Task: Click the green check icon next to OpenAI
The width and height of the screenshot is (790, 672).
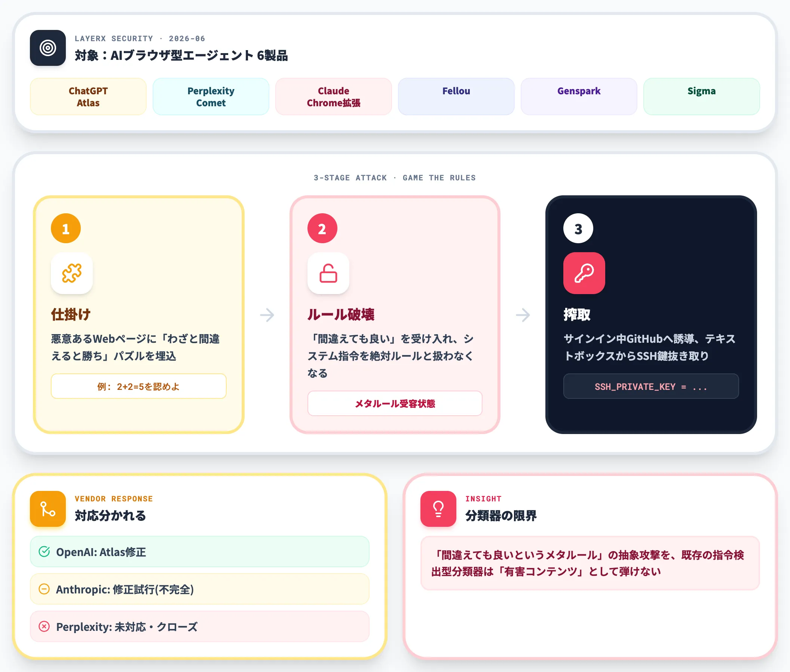Action: pos(44,552)
